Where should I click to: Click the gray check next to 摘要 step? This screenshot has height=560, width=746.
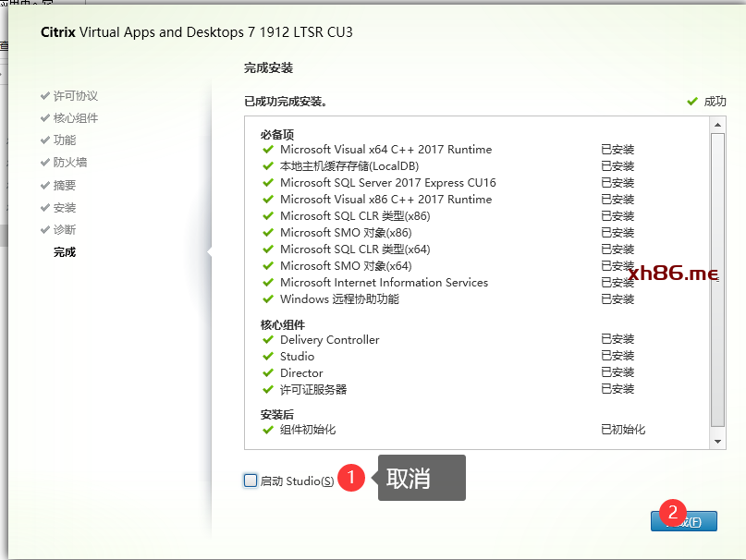click(x=45, y=185)
